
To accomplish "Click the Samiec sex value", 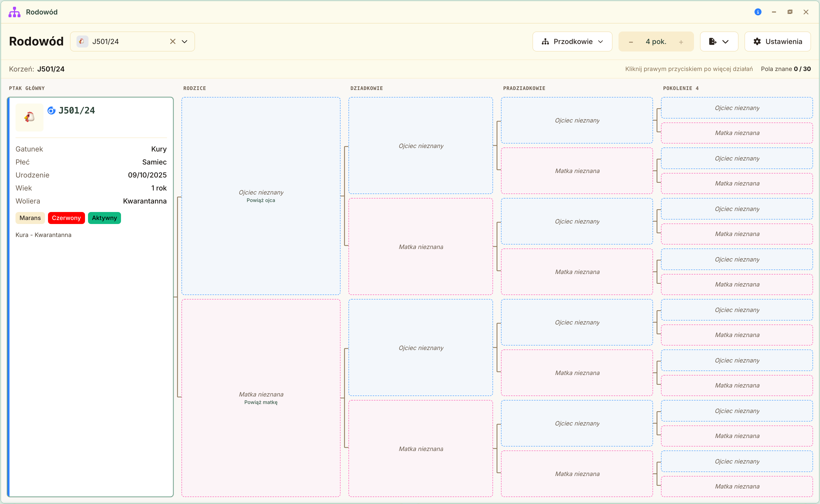I will 154,162.
